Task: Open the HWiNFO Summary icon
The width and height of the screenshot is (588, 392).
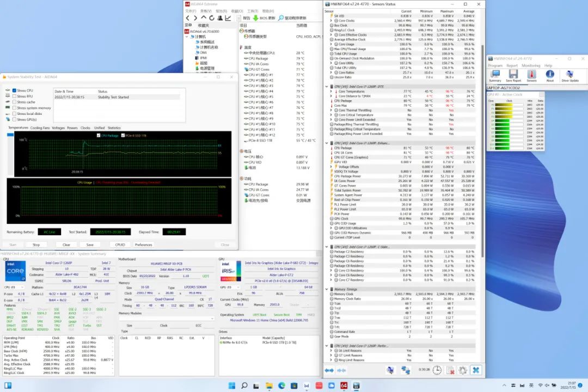Action: point(495,75)
